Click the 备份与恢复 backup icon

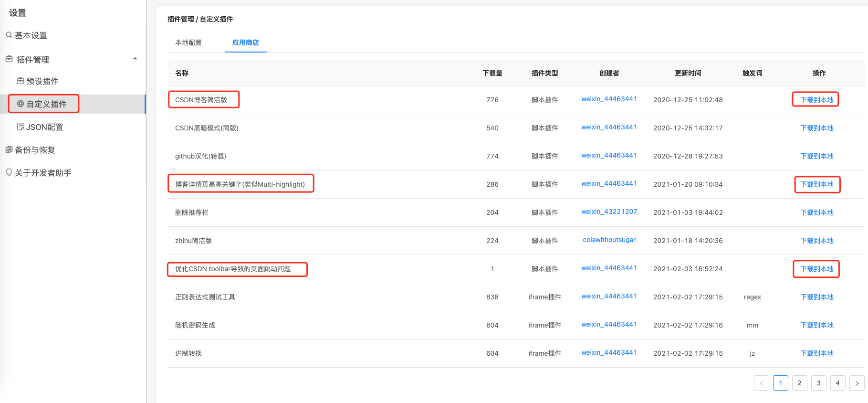pyautogui.click(x=9, y=149)
